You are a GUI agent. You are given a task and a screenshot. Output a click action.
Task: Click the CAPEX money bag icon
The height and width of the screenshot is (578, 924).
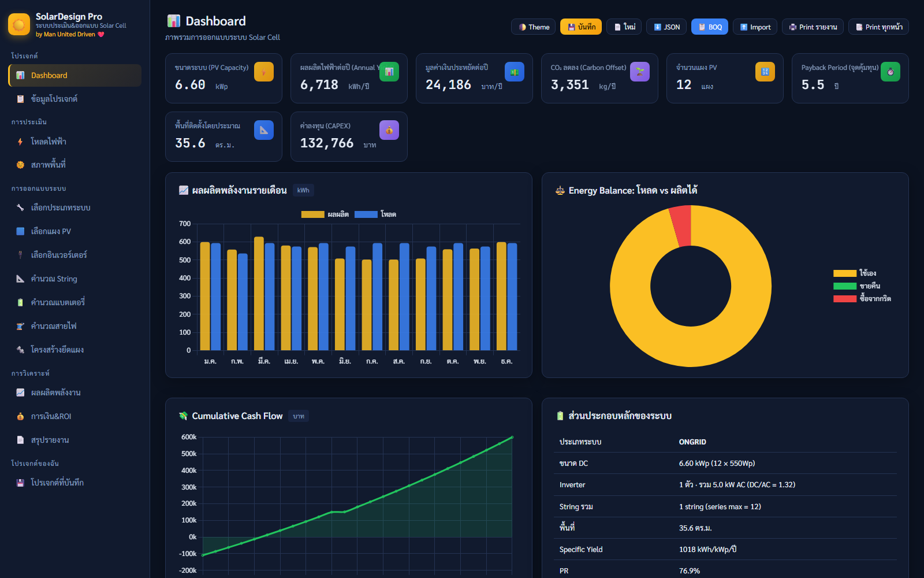pos(389,130)
